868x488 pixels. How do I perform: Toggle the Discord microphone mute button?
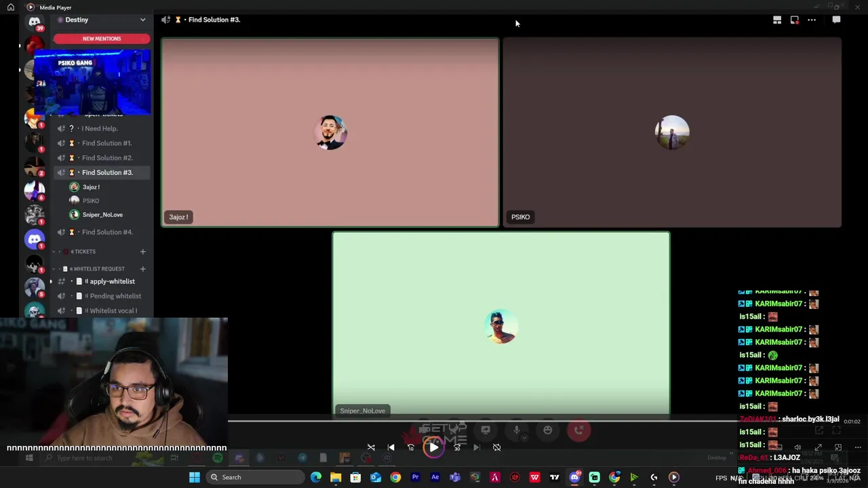(517, 430)
